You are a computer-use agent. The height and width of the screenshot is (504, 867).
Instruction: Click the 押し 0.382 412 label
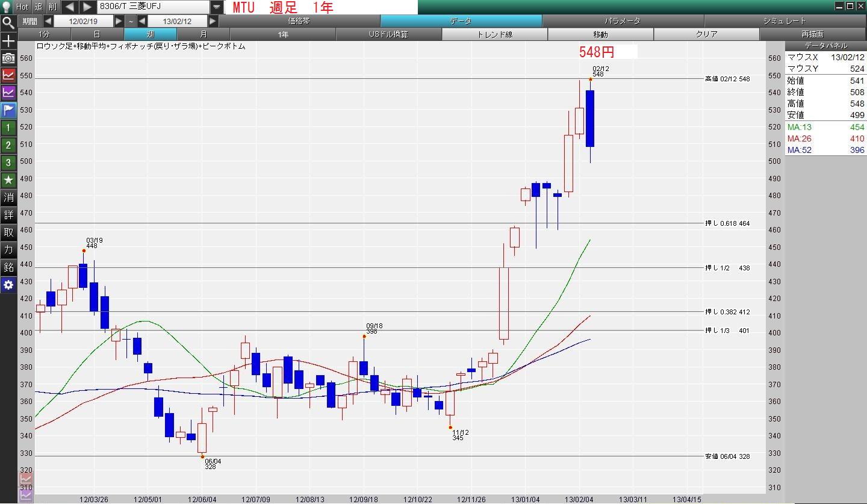[727, 312]
